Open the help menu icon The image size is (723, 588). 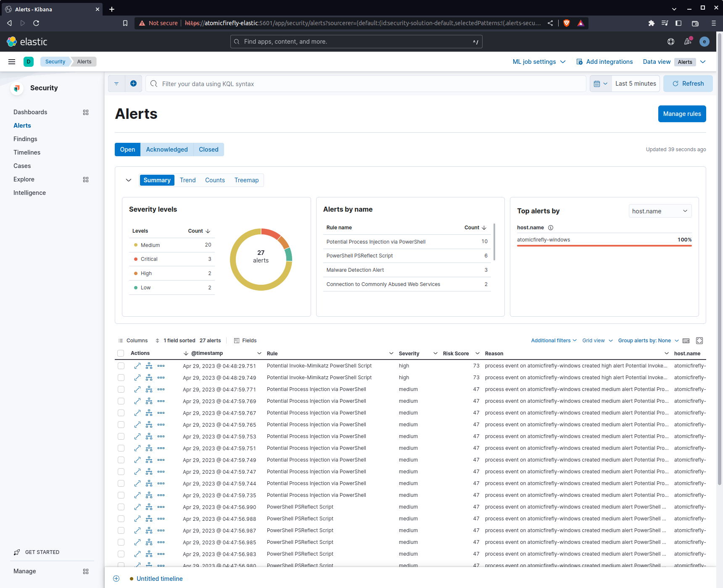click(x=671, y=42)
